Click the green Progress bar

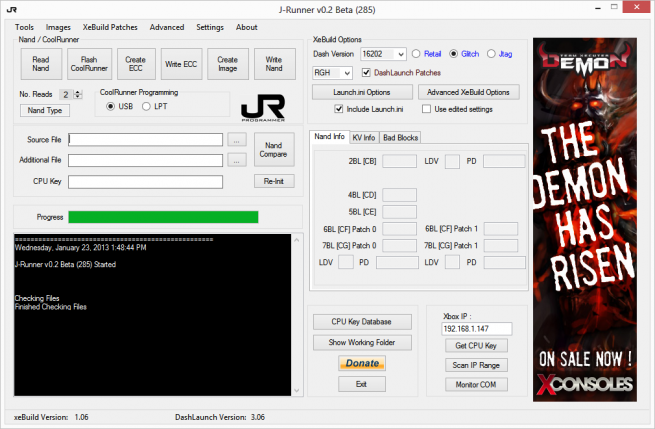coord(162,217)
